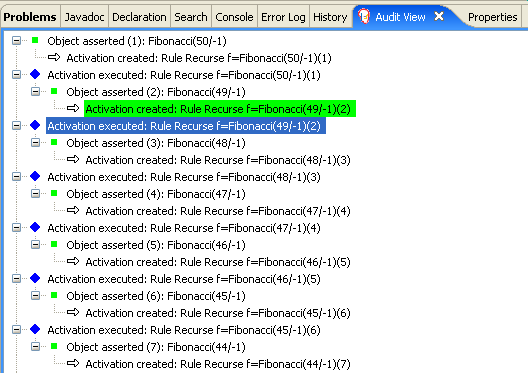528x373 pixels.
Task: Click green square icon of Object asserted (3)
Action: [54, 142]
